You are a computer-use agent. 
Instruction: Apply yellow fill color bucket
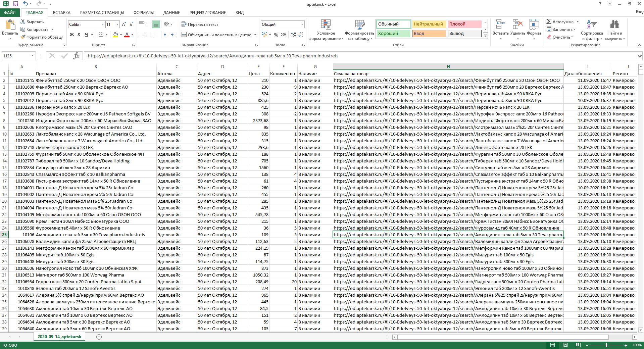pos(115,35)
